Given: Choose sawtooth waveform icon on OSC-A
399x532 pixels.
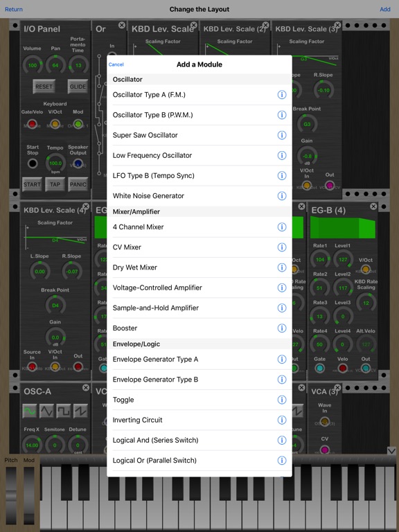Looking at the screenshot, I should (x=80, y=411).
